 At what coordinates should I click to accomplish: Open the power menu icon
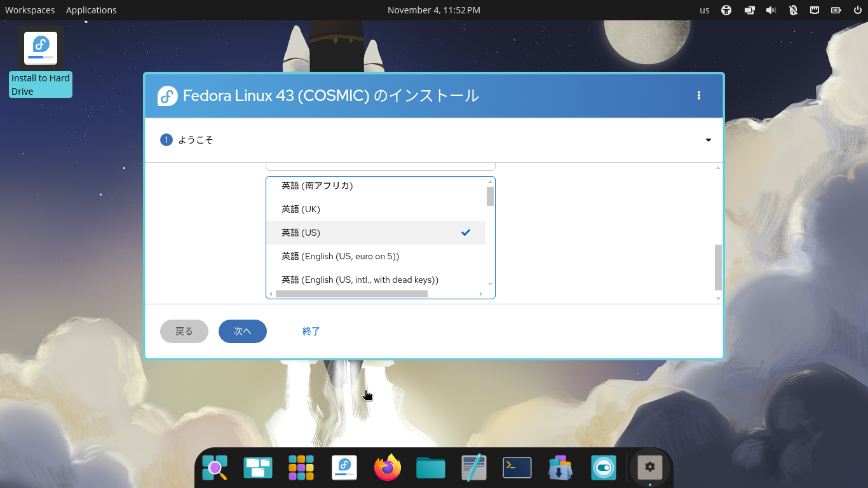(858, 10)
